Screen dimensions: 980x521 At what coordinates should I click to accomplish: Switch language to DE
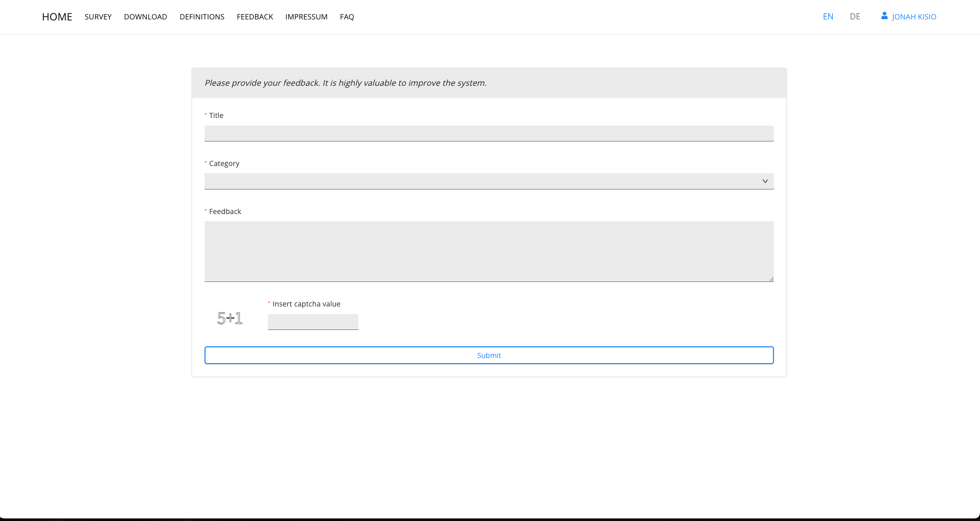tap(855, 17)
